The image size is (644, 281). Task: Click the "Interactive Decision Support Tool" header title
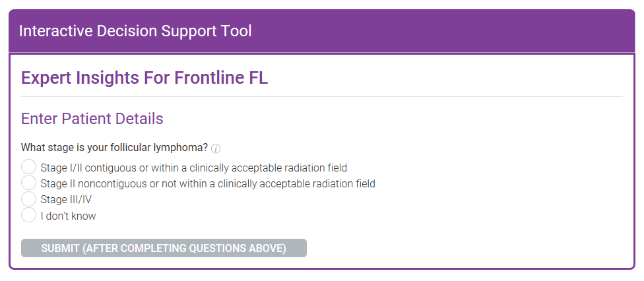point(135,31)
